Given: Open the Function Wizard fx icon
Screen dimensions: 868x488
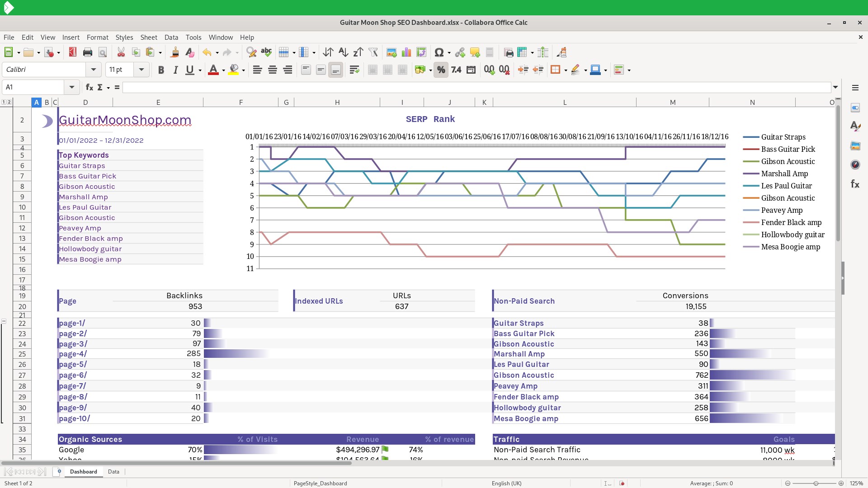Looking at the screenshot, I should tap(90, 87).
